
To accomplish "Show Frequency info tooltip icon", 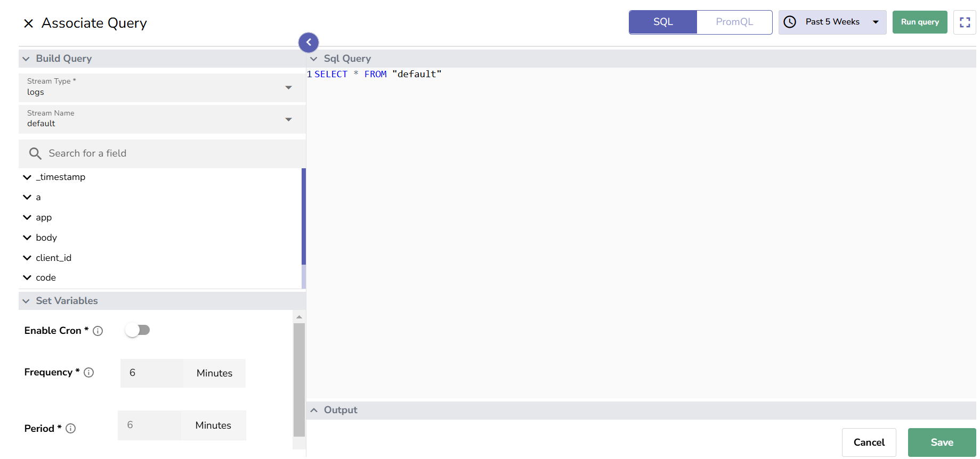I will [x=89, y=372].
